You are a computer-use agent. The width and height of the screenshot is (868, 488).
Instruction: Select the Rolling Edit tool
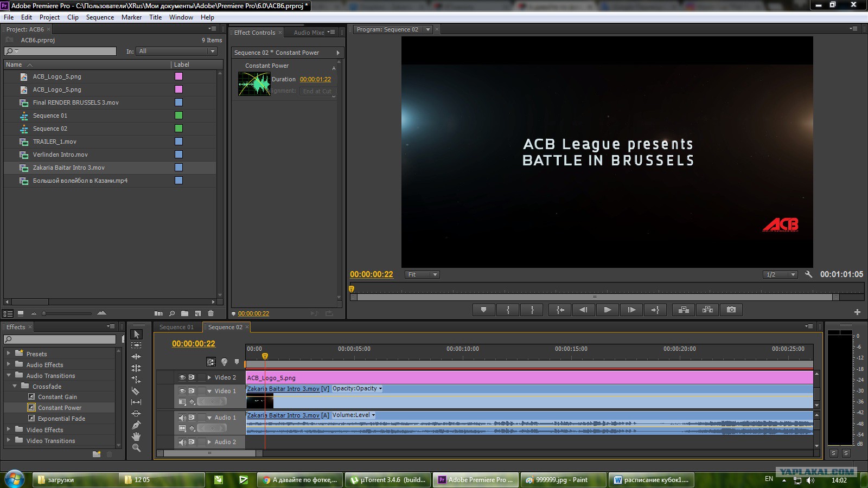coord(136,368)
